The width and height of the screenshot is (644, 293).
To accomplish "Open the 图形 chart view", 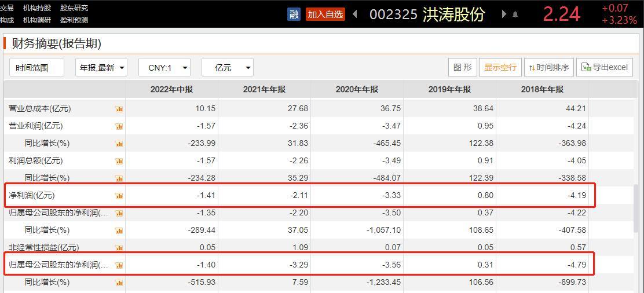I will [x=463, y=67].
